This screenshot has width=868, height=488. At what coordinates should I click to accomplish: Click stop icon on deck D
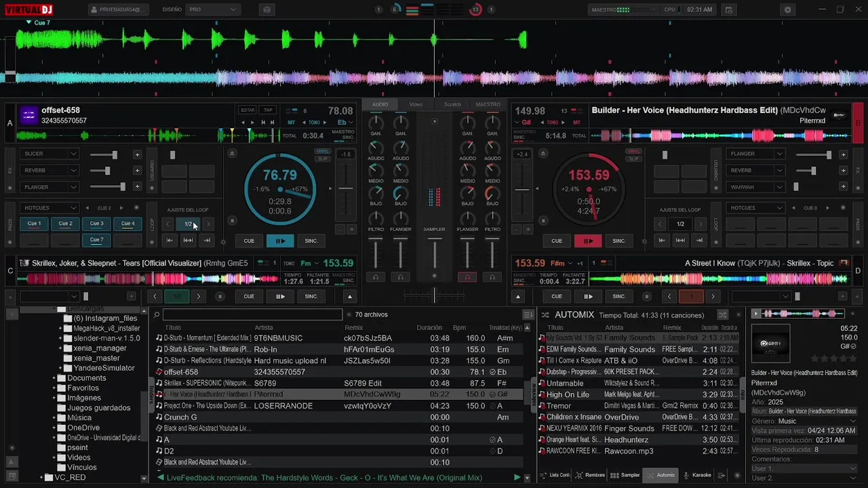pos(647,296)
